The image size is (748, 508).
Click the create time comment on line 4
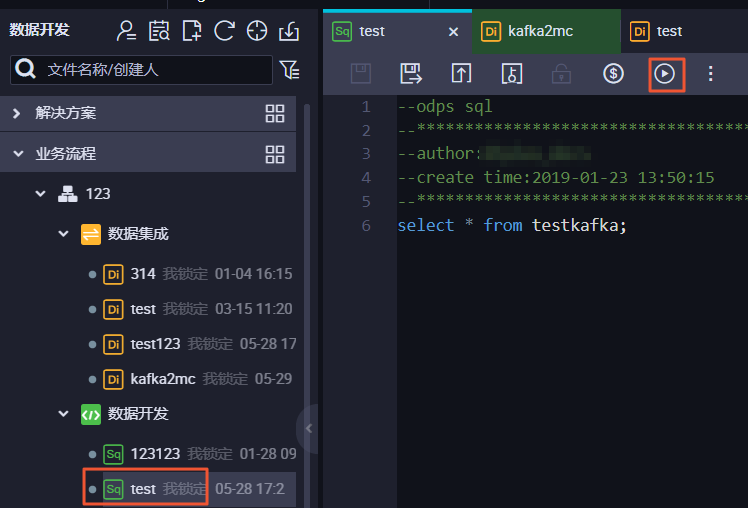point(556,177)
